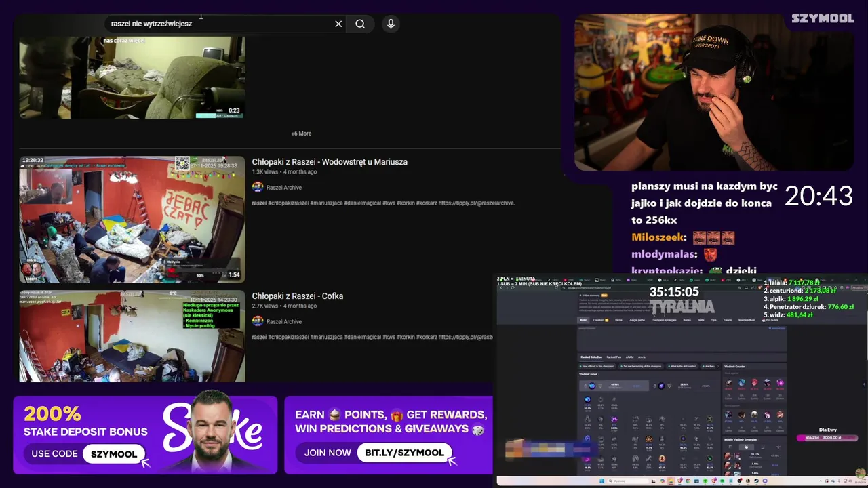Open the Trends tab
Screen dimensions: 868x488
coord(727,320)
